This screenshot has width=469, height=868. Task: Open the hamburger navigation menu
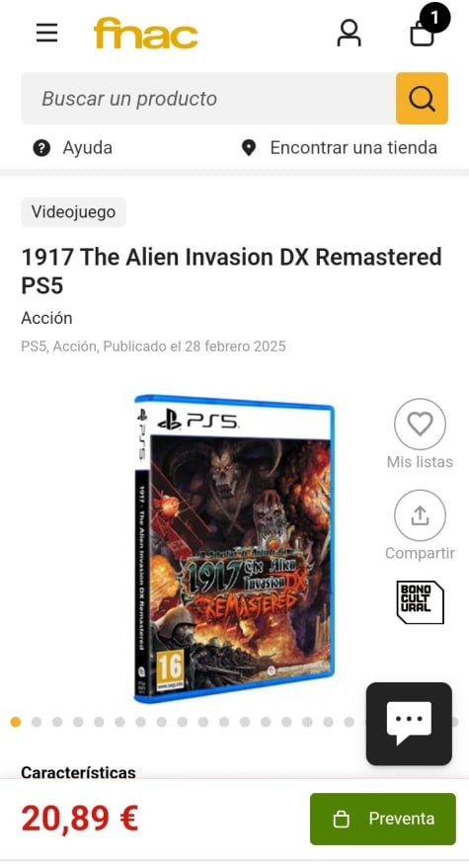coord(47,34)
